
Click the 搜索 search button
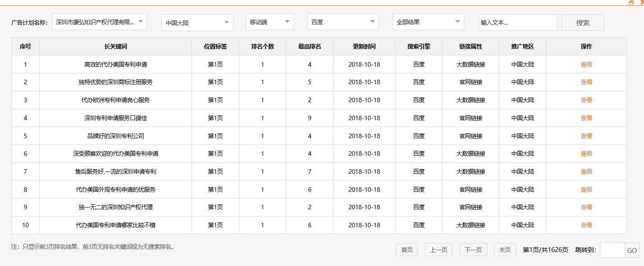582,22
